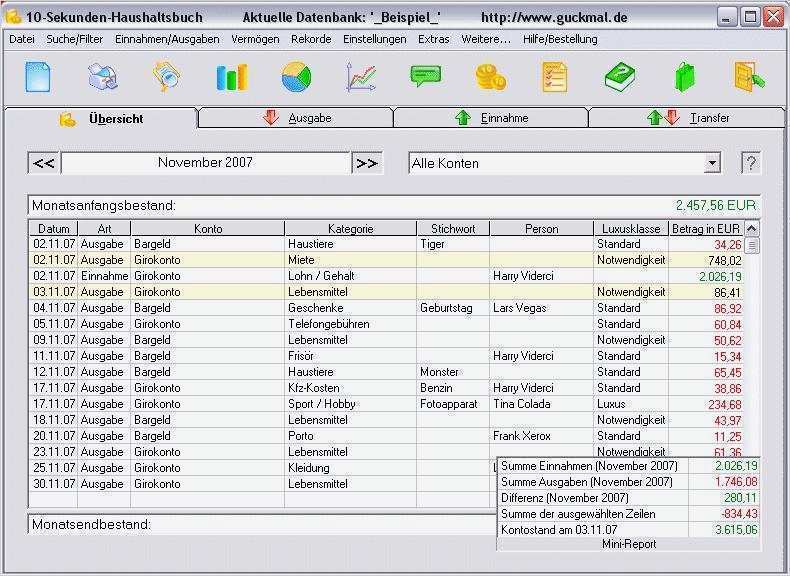
Task: Click the Frisör category cell
Action: point(351,356)
